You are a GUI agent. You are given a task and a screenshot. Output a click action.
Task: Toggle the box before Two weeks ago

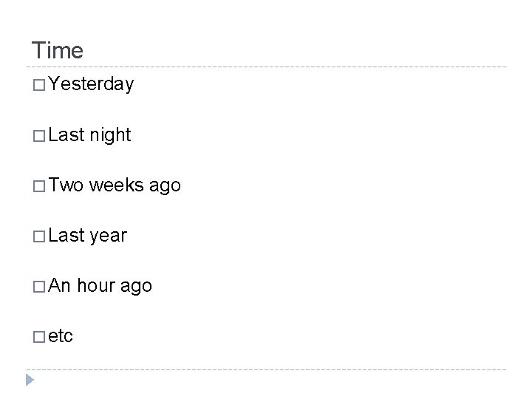pyautogui.click(x=39, y=186)
